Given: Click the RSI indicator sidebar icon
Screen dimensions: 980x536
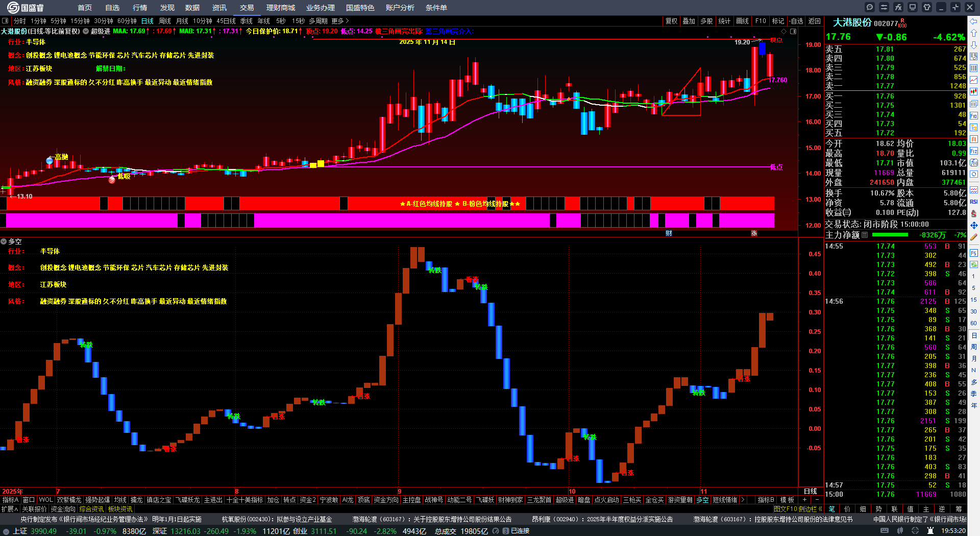Looking at the screenshot, I should click(x=974, y=202).
